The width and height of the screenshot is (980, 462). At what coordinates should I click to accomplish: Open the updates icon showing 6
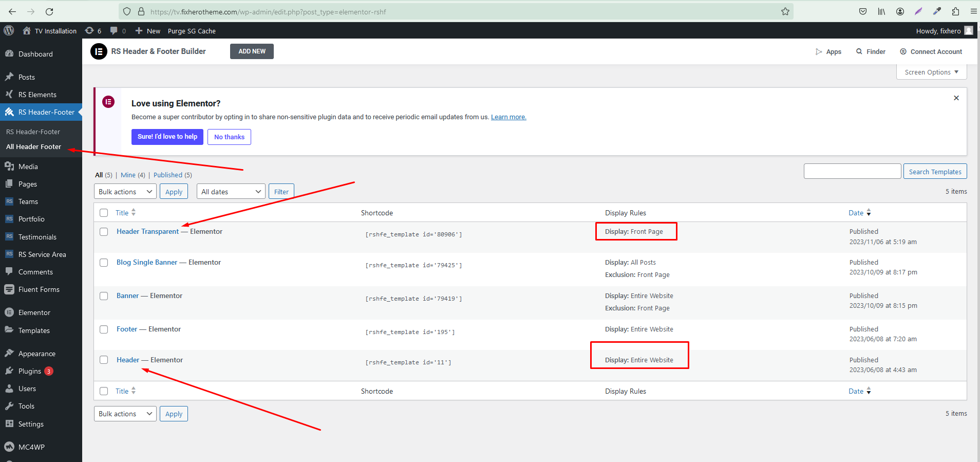tap(93, 31)
